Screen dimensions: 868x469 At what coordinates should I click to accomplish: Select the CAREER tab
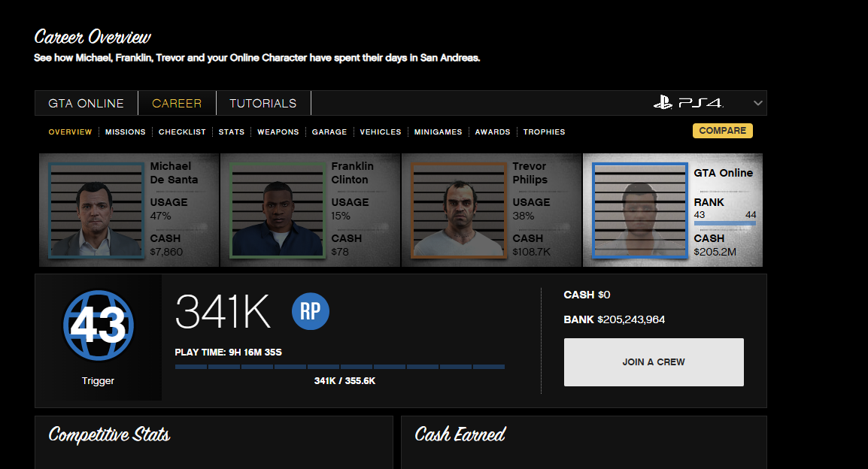point(178,104)
